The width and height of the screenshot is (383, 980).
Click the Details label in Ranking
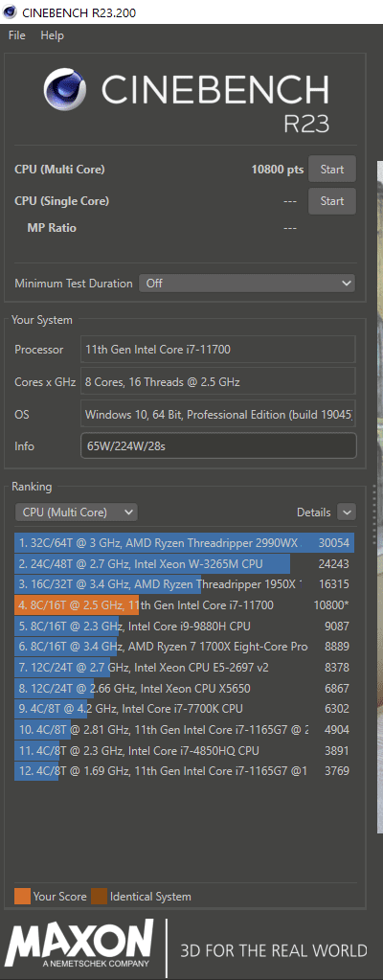pos(314,513)
